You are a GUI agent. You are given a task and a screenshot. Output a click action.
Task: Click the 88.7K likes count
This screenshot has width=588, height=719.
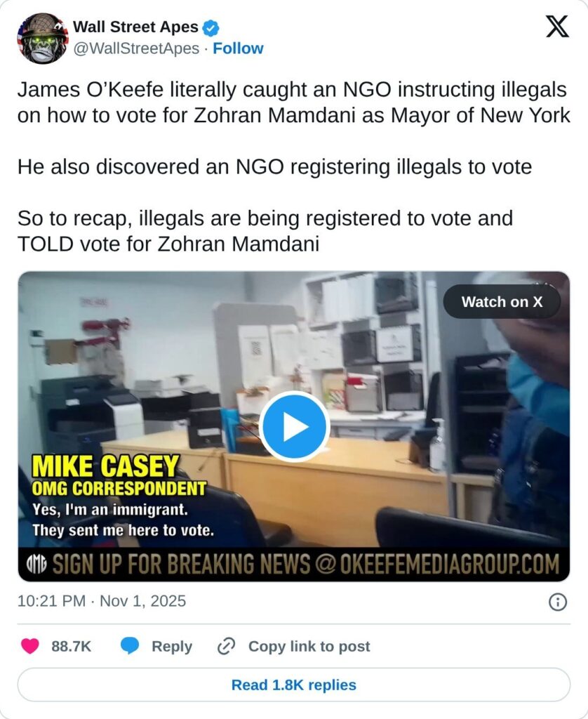click(x=71, y=646)
